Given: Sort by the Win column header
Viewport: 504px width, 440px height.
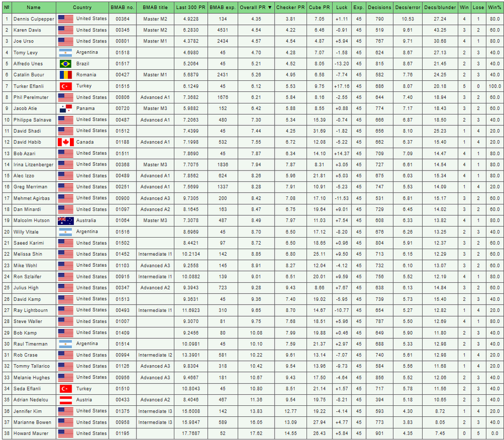Looking at the screenshot, I should tap(464, 7).
